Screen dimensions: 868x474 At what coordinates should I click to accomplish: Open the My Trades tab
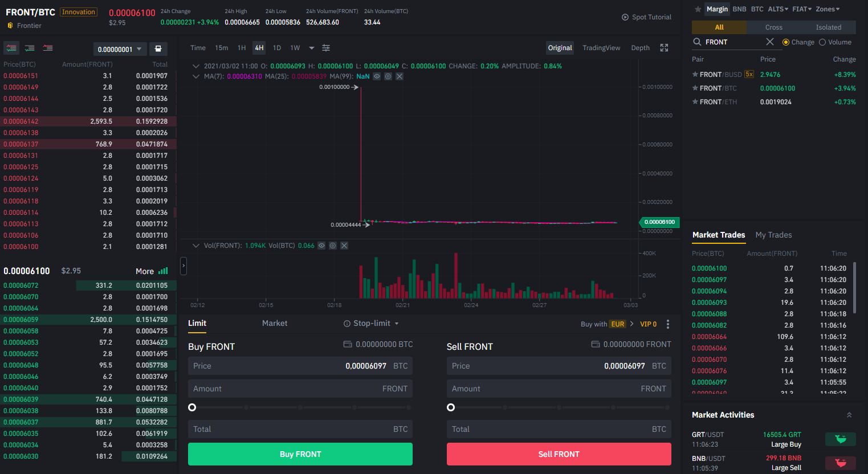tap(773, 235)
